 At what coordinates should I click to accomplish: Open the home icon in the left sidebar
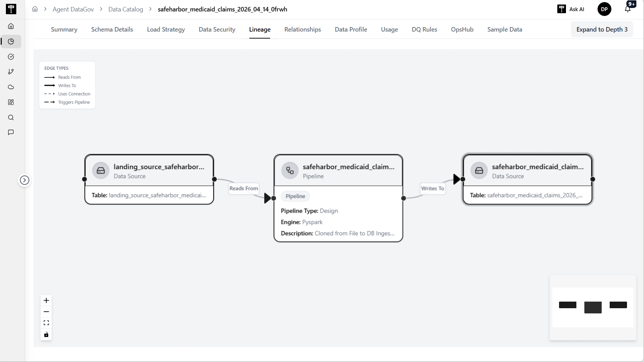(11, 26)
